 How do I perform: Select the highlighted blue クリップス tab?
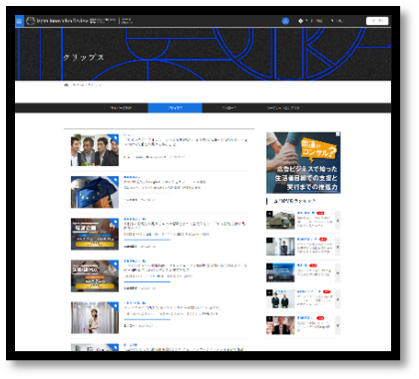175,108
